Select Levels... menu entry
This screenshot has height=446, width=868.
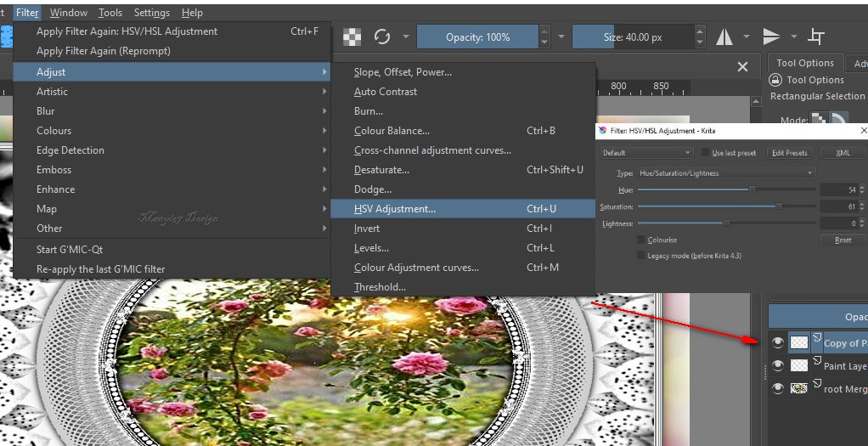[463, 248]
